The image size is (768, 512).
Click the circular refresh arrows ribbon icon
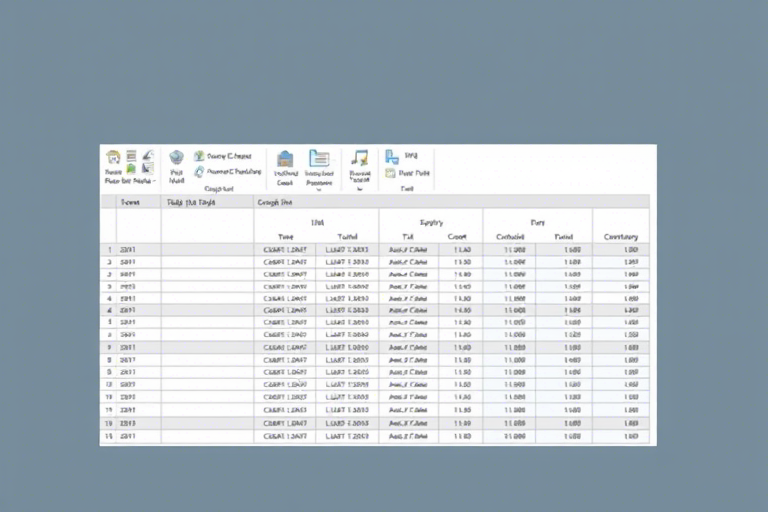click(199, 171)
